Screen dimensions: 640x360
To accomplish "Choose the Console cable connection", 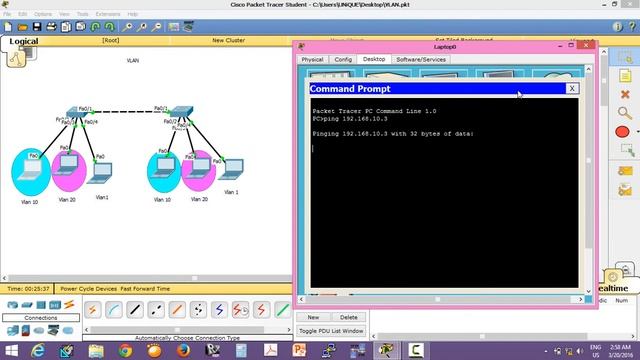I will pyautogui.click(x=113, y=310).
